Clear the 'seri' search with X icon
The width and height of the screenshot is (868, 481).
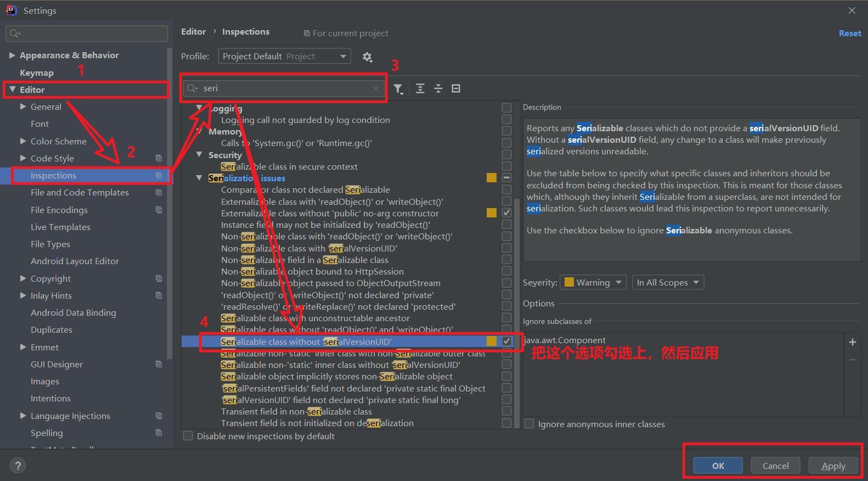376,88
